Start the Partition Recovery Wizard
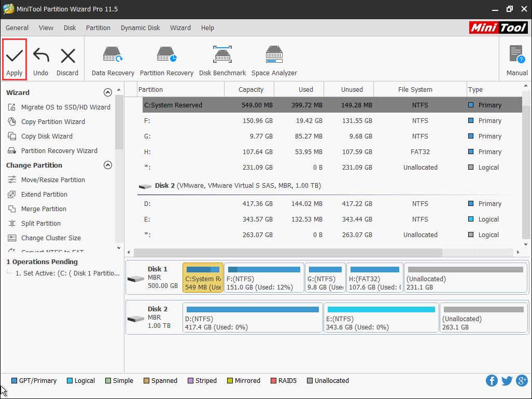532x399 pixels. (x=52, y=151)
